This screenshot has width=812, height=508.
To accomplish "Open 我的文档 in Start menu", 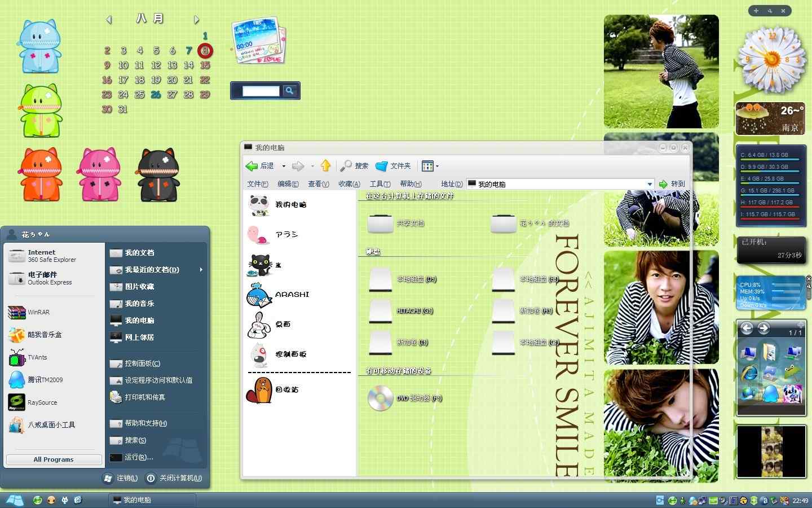I will coord(156,253).
